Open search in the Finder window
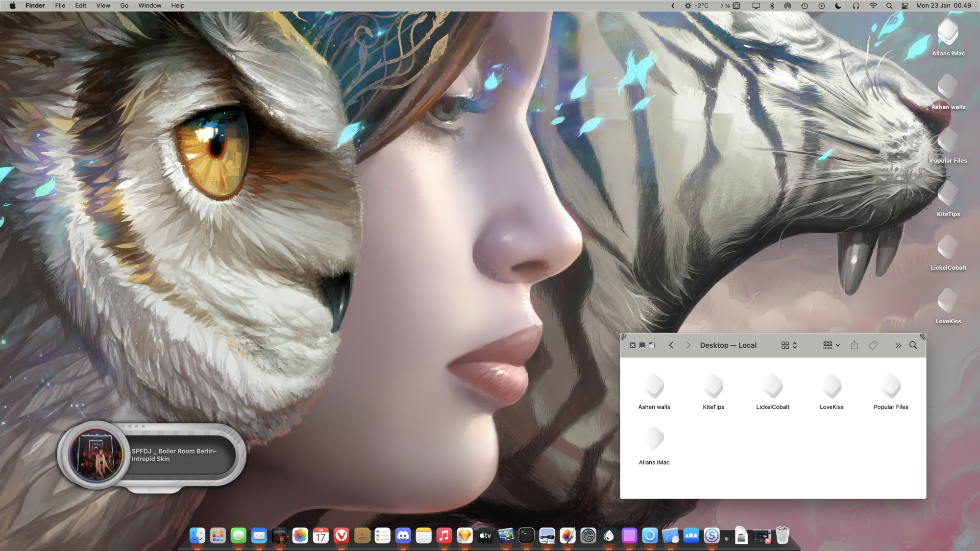Image resolution: width=980 pixels, height=551 pixels. tap(913, 345)
